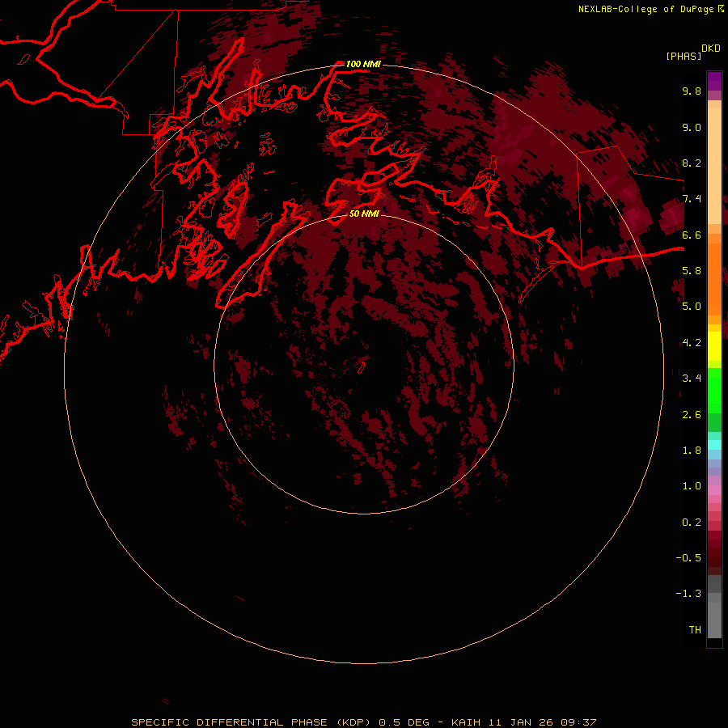The width and height of the screenshot is (728, 728).
Task: Click the bright green color bar segment
Action: tap(714, 390)
